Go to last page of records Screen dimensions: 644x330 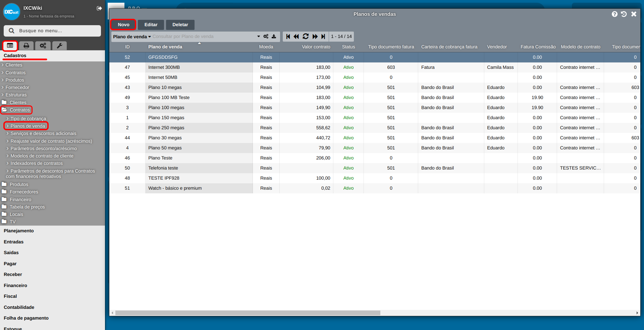(323, 36)
